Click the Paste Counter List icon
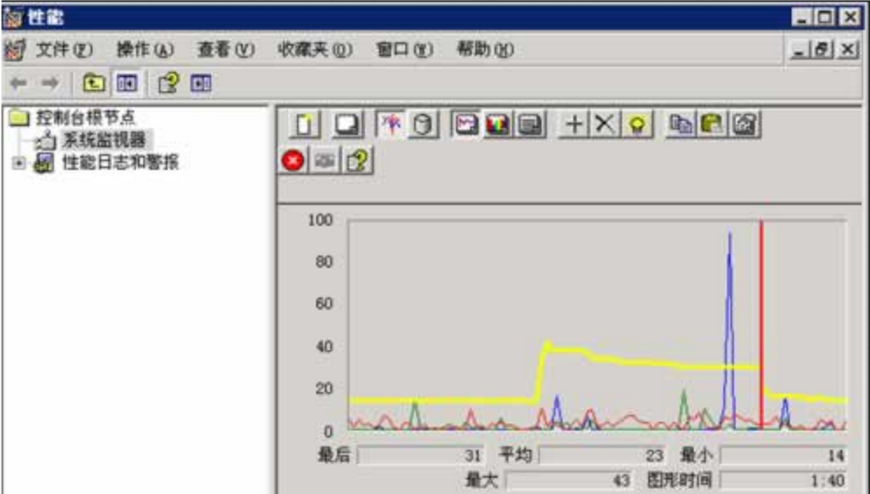870x494 pixels. pyautogui.click(x=712, y=125)
